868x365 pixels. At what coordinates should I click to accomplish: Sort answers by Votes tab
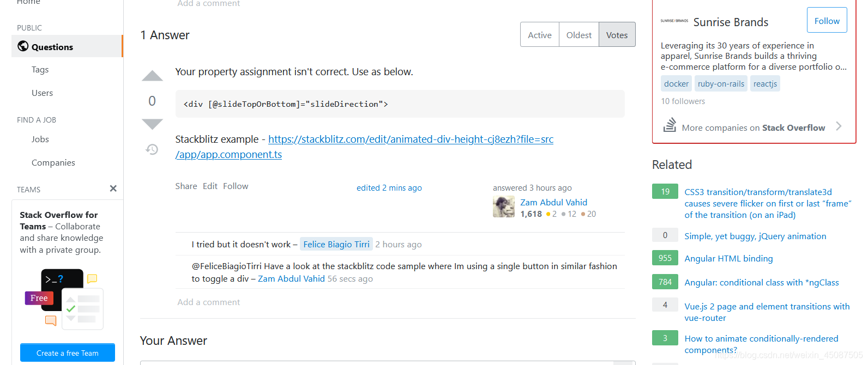pyautogui.click(x=617, y=35)
